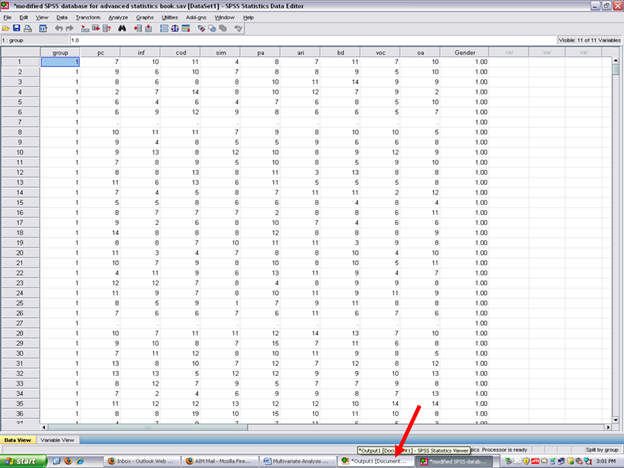The height and width of the screenshot is (468, 624).
Task: Click the Weight Cases scale icon
Action: tap(176, 28)
